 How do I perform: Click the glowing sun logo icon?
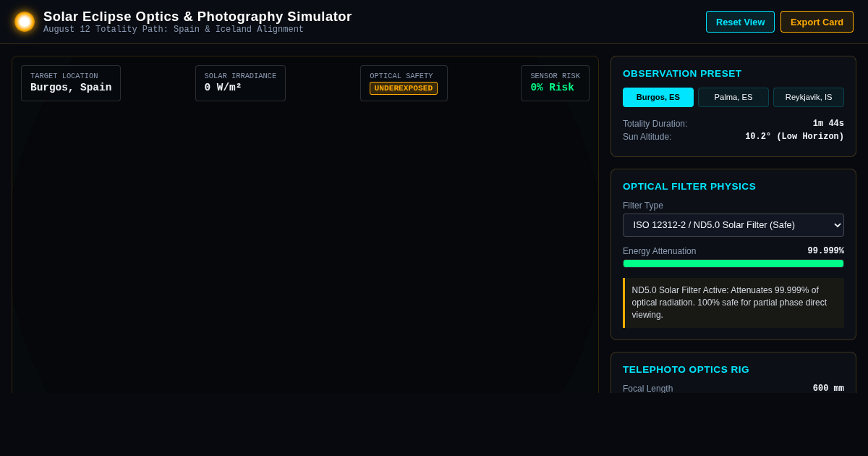(25, 22)
